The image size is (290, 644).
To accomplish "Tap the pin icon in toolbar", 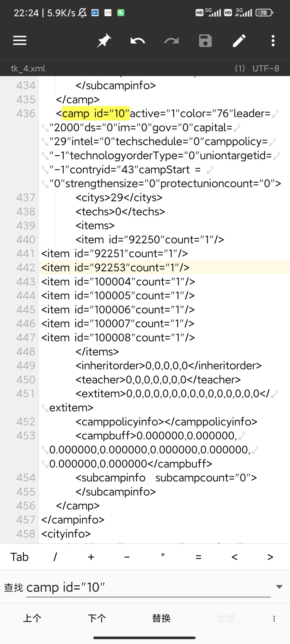I will tap(104, 41).
